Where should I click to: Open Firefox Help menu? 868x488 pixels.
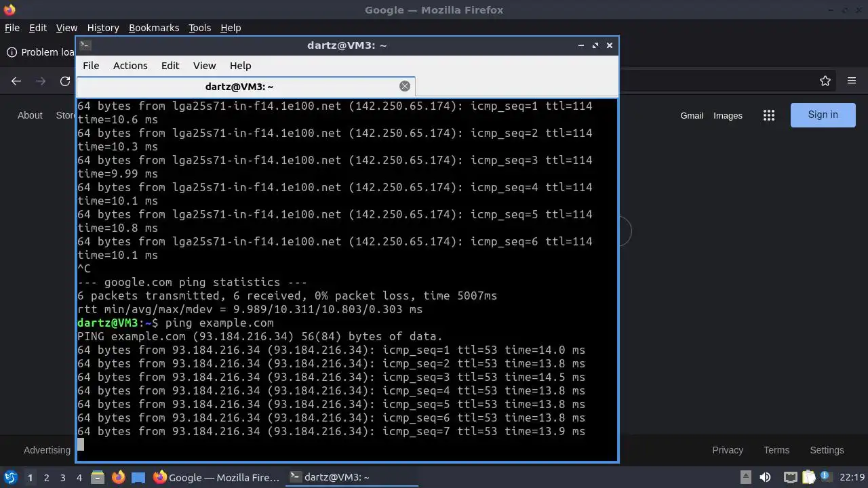click(231, 28)
